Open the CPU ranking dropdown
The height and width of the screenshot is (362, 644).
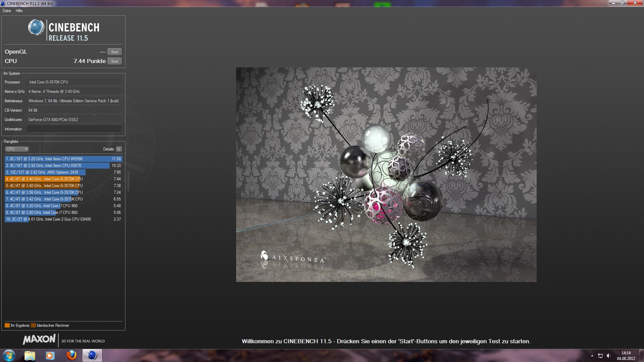17,149
